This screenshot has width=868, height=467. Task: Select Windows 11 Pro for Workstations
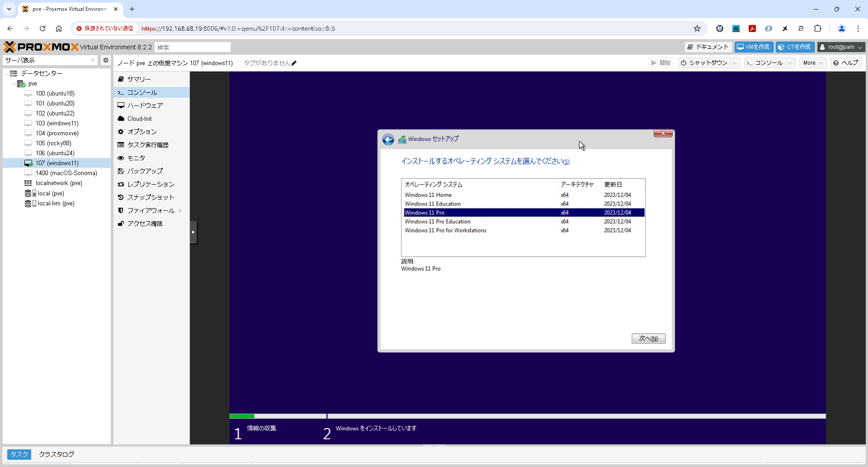coord(524,230)
